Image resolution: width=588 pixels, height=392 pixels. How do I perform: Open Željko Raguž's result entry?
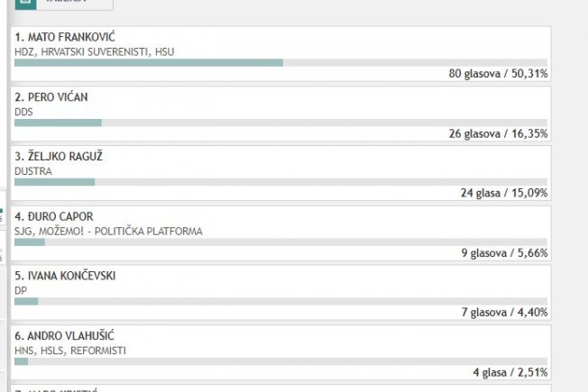pos(280,173)
